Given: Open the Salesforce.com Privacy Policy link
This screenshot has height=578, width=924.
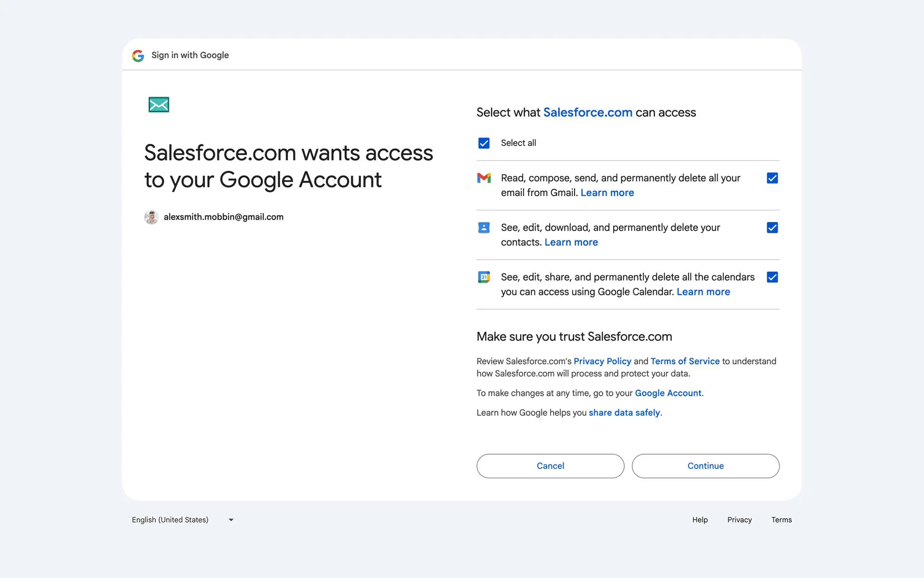Looking at the screenshot, I should pyautogui.click(x=602, y=361).
